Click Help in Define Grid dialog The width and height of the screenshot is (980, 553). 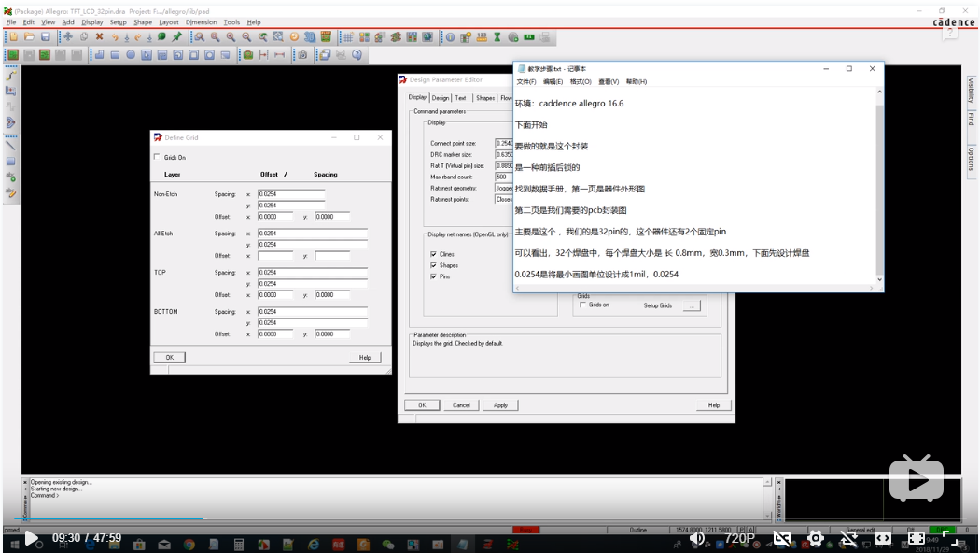tap(365, 357)
